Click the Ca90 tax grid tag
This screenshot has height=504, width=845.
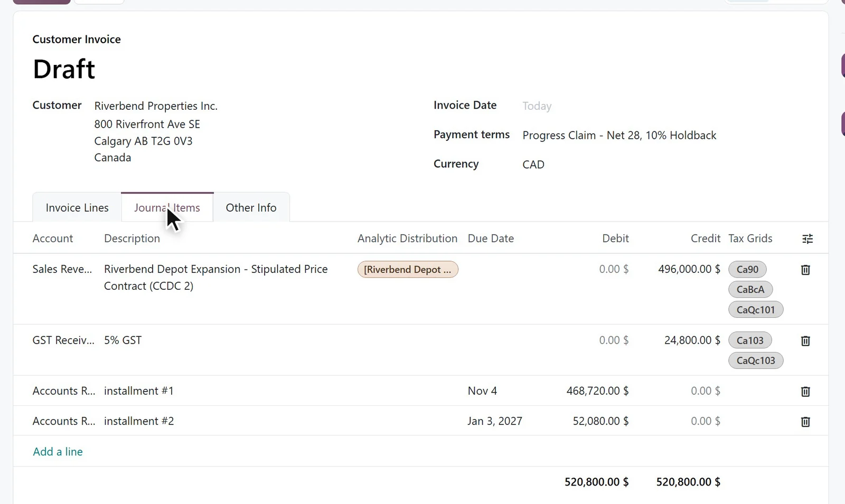coord(747,269)
